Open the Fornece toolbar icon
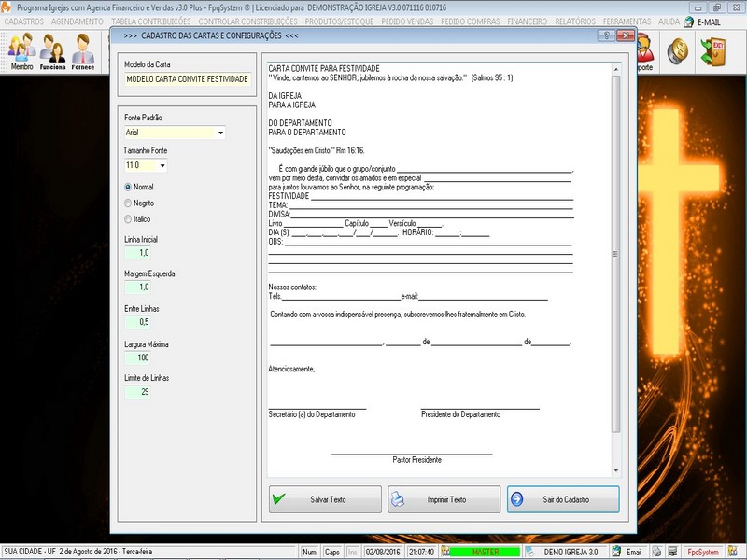This screenshot has height=560, width=747. pos(83,51)
